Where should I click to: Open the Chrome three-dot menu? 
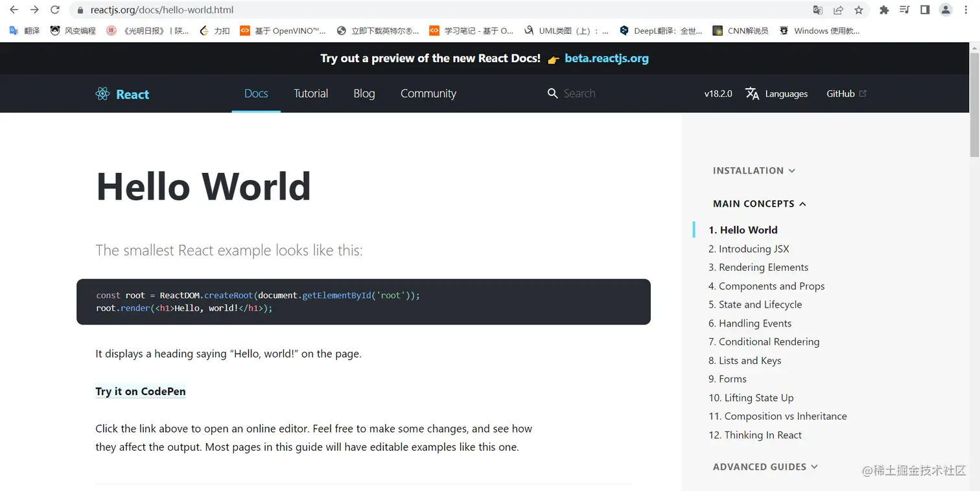(966, 10)
